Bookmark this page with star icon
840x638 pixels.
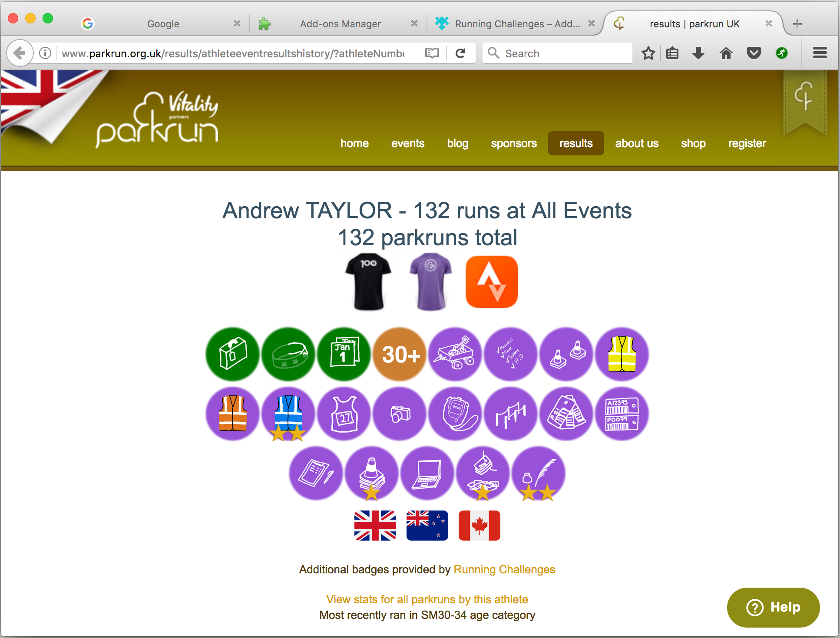[x=648, y=53]
